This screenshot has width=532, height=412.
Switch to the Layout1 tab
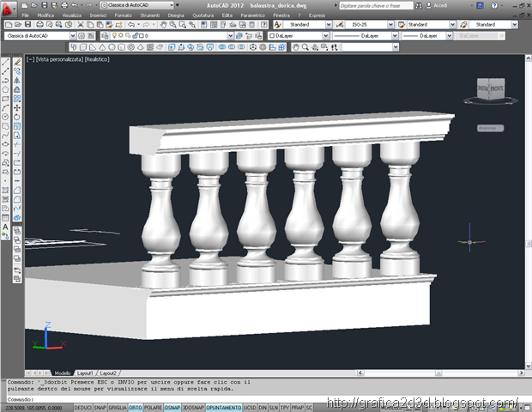pos(85,373)
